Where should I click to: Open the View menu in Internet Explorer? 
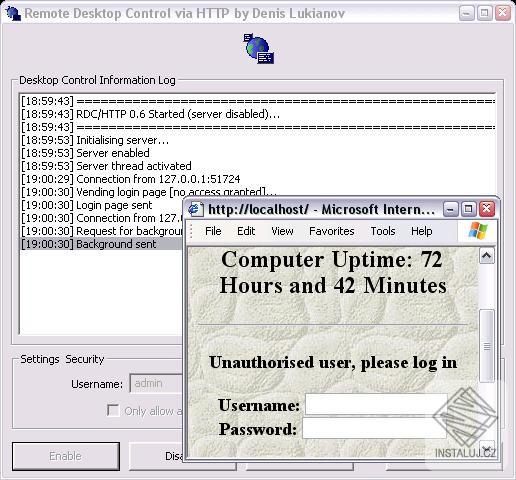click(x=282, y=231)
